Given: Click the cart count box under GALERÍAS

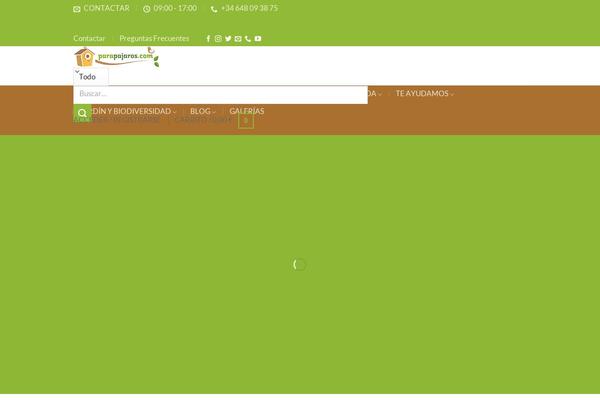Looking at the screenshot, I should (246, 121).
